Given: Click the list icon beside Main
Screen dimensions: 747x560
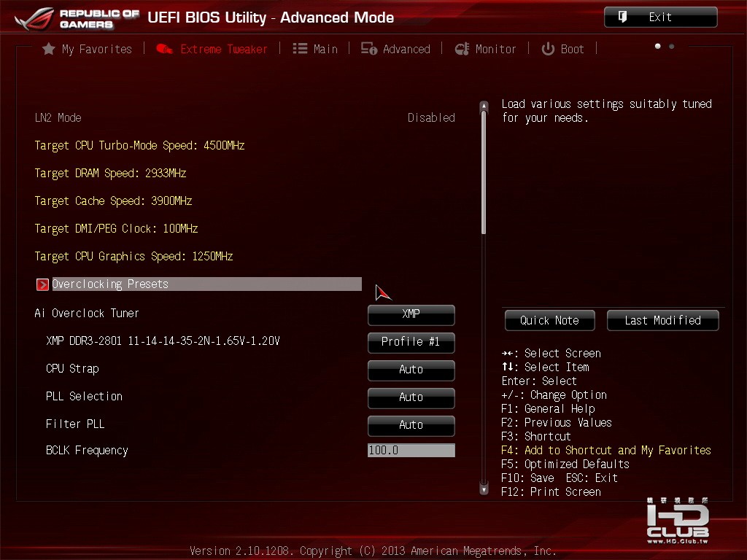Looking at the screenshot, I should point(300,49).
